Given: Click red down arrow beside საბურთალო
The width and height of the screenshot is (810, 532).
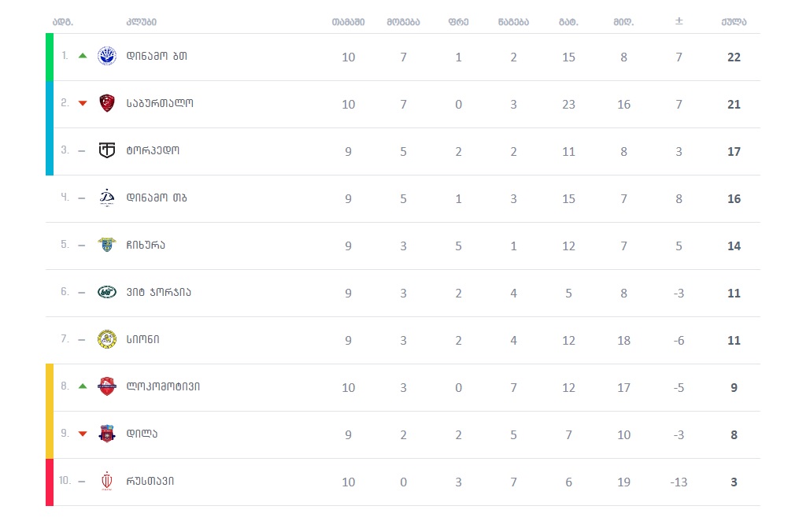Looking at the screenshot, I should point(83,103).
